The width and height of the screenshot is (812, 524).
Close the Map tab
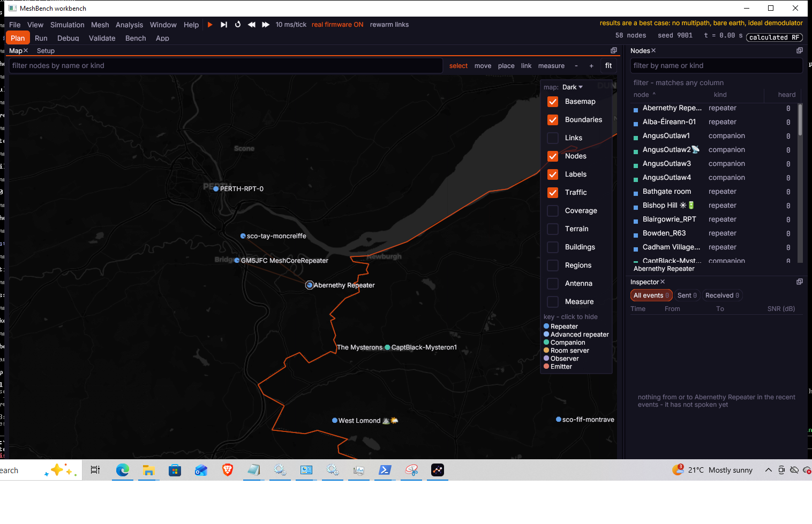point(26,50)
